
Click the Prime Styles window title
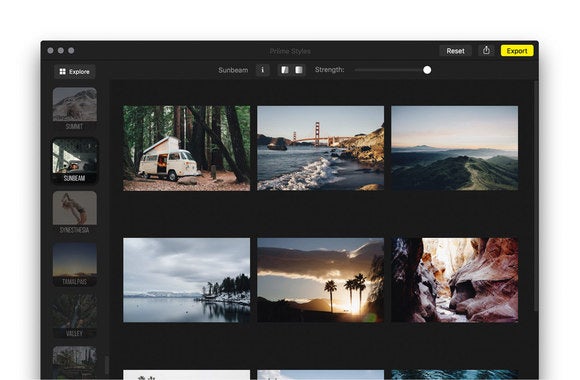click(x=290, y=51)
